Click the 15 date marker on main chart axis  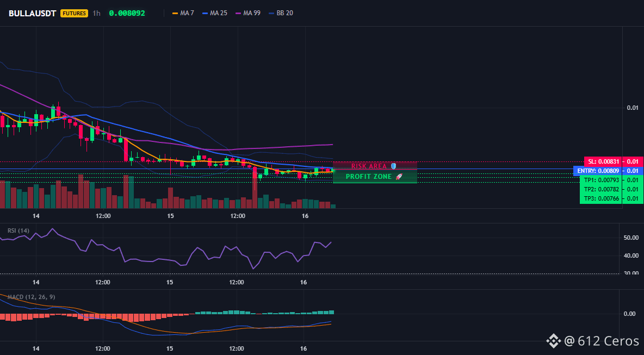click(x=170, y=216)
